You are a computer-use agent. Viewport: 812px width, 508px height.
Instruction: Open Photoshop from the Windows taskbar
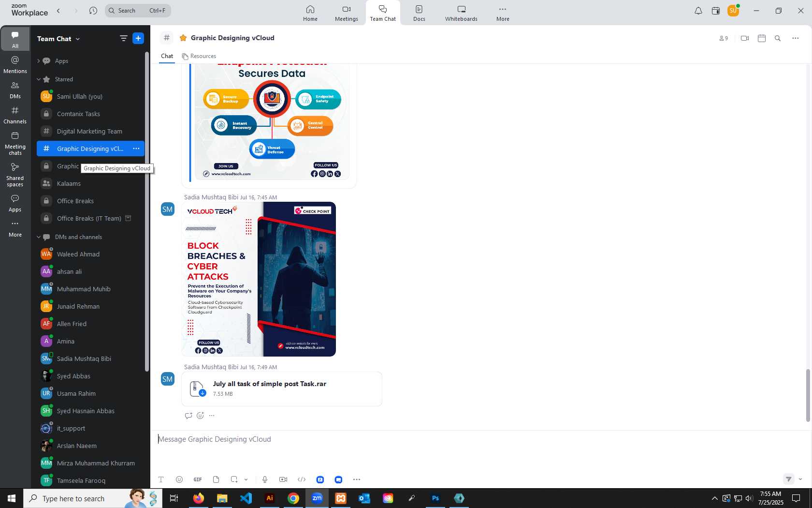pyautogui.click(x=435, y=498)
